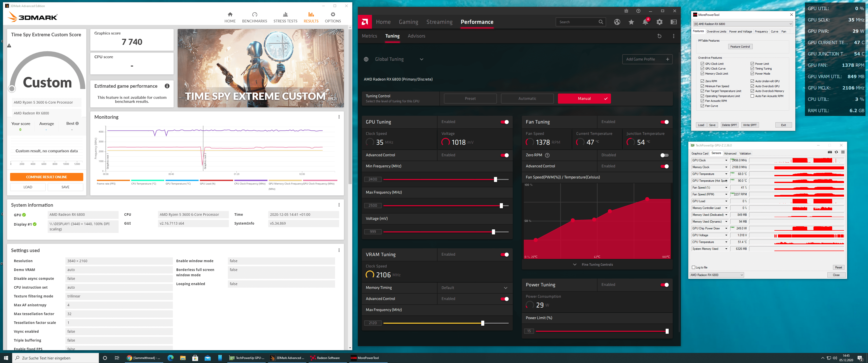Reset tuning with the undo arrow icon
This screenshot has width=868, height=363.
[659, 36]
